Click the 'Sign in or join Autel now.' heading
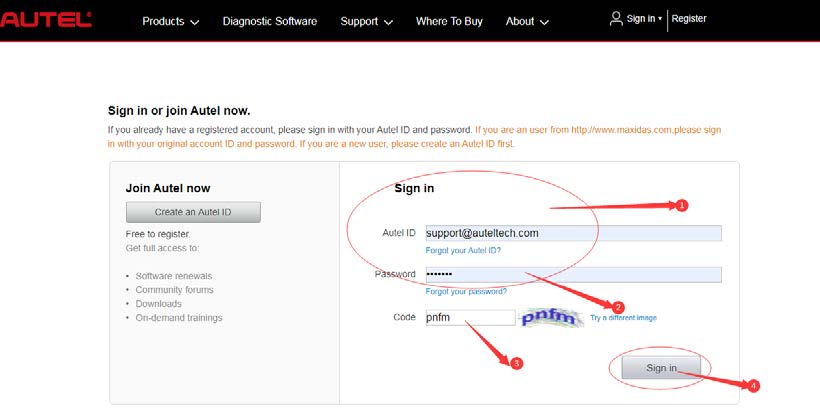This screenshot has width=820, height=411. [179, 111]
